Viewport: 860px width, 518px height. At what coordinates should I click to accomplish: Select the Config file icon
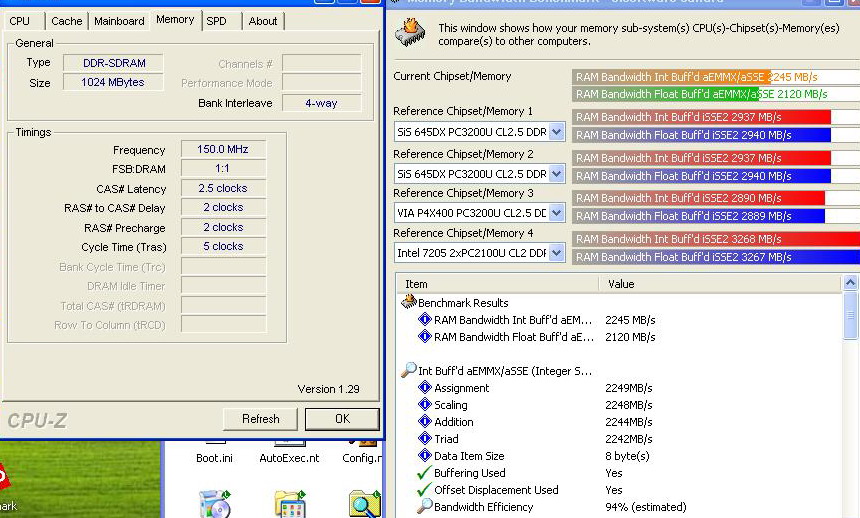click(x=362, y=458)
